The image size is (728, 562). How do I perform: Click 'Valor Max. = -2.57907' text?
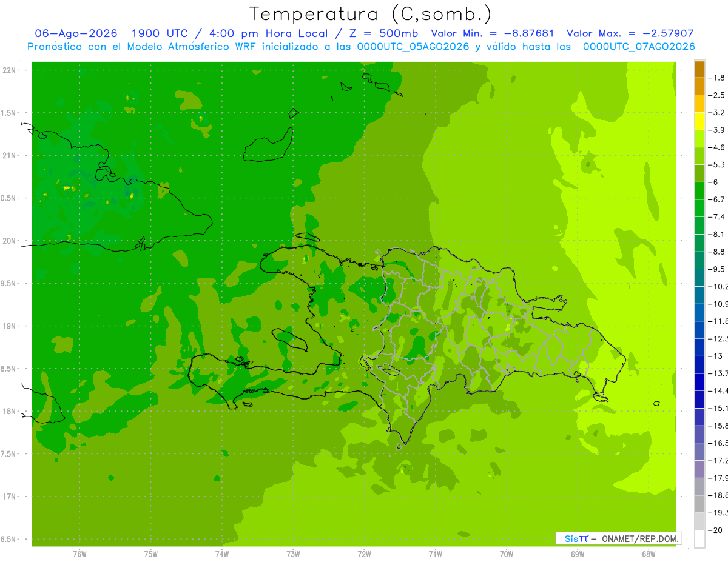630,33
